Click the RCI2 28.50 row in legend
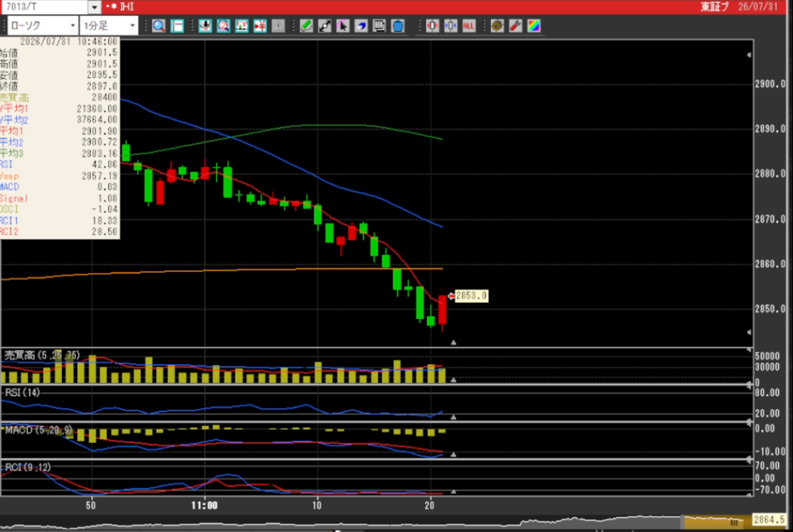793x532 pixels. pos(59,232)
